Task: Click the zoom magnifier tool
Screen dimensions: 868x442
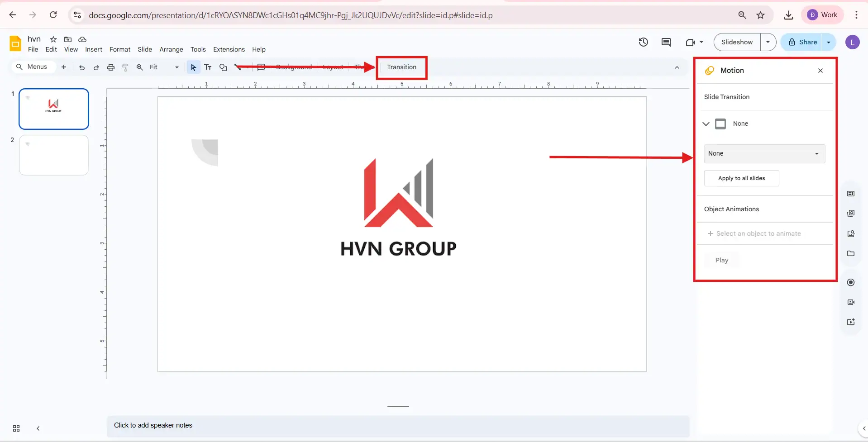Action: 140,67
